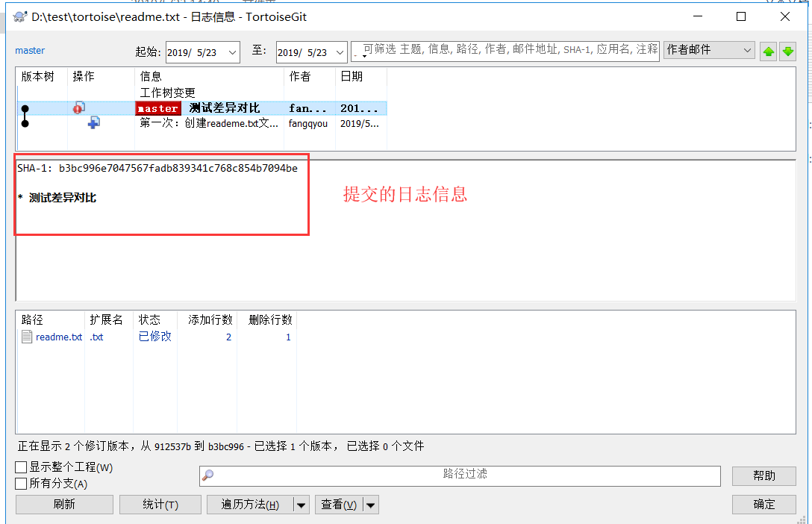Click the red modified icon on 测试差异对比 commit

click(x=78, y=107)
